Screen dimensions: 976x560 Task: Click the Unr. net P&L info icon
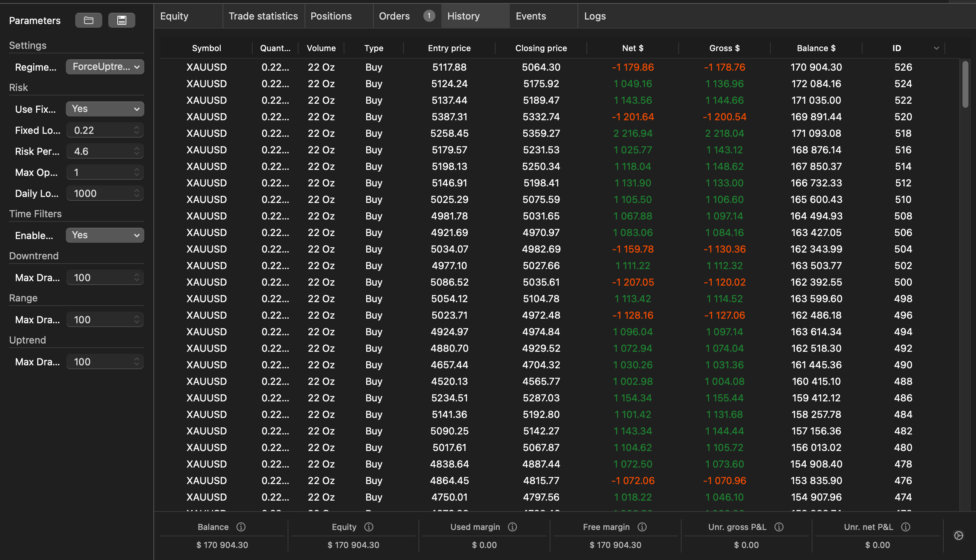905,527
